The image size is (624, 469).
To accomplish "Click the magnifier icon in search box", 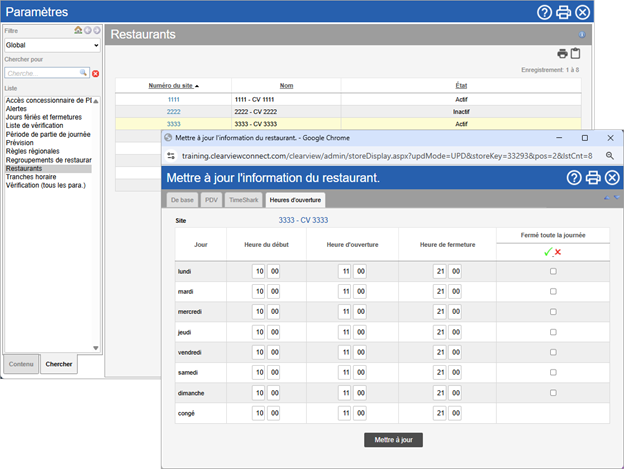I will point(83,73).
